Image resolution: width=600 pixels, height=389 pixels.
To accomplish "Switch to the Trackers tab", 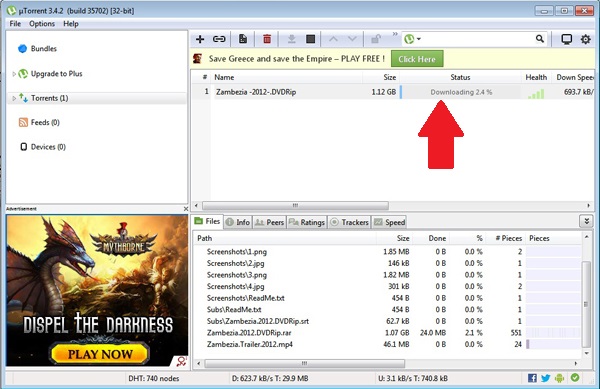I will coord(349,222).
